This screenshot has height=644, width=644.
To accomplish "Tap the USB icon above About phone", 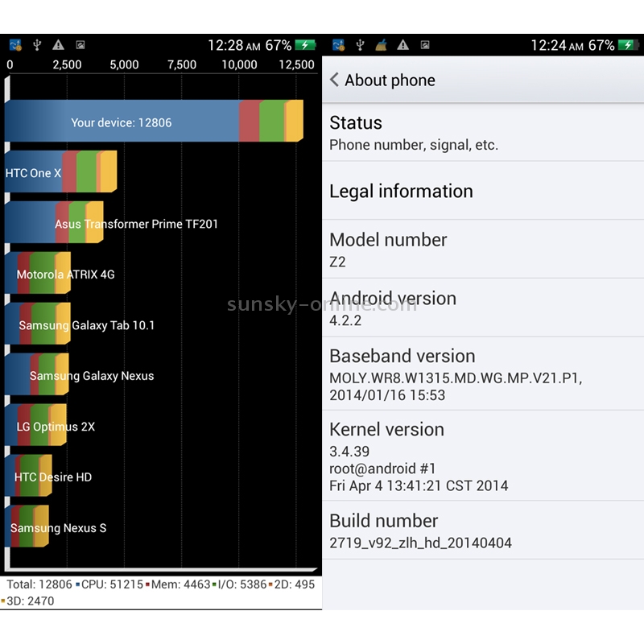I will click(x=360, y=45).
